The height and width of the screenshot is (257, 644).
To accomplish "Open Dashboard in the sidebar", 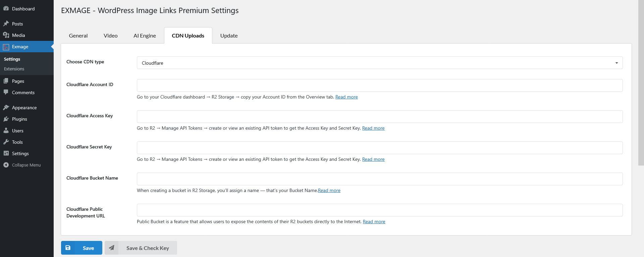I will click(x=27, y=9).
